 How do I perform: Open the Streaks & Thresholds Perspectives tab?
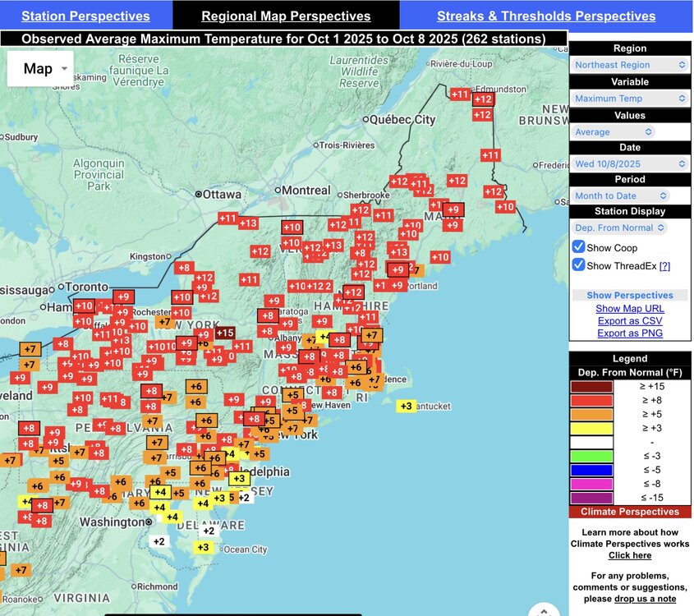click(546, 16)
